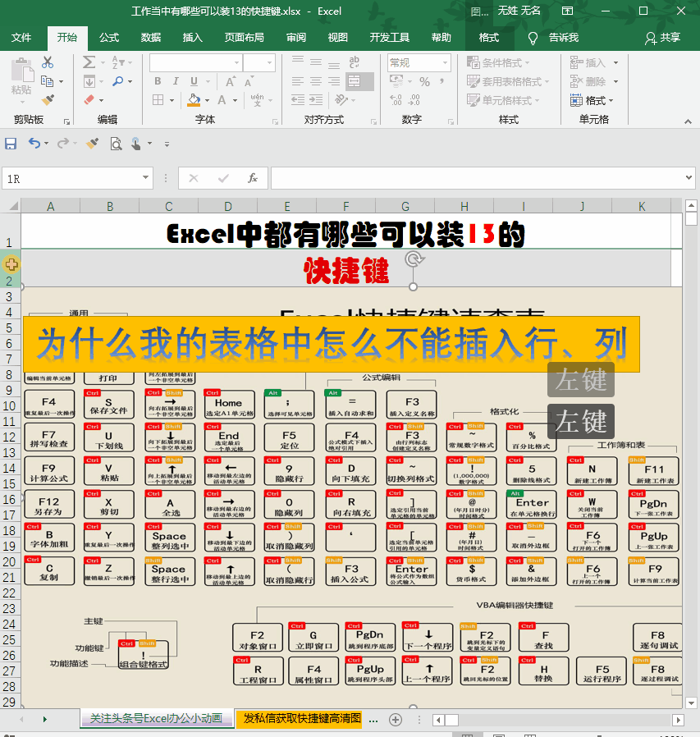Switch to the 公式 ribbon tab

tap(109, 38)
